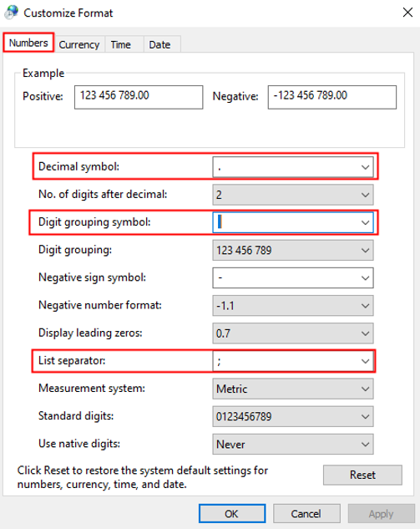Open Display leading zeros dropdown
The image size is (420, 529).
coord(293,333)
